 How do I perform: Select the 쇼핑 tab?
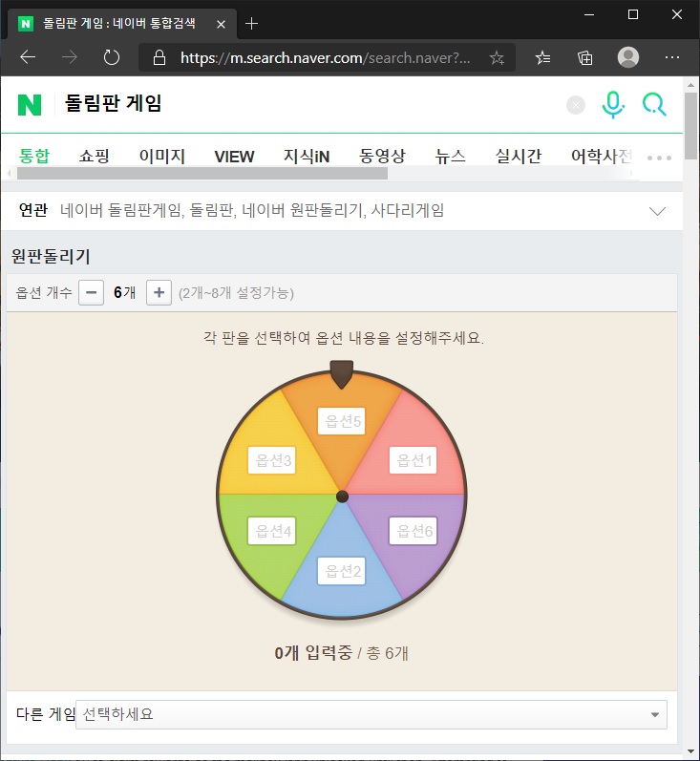coord(95,156)
